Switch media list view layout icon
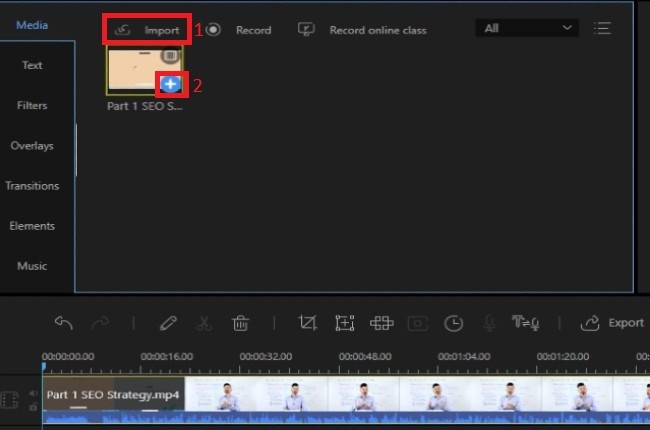The width and height of the screenshot is (650, 430). (x=602, y=28)
